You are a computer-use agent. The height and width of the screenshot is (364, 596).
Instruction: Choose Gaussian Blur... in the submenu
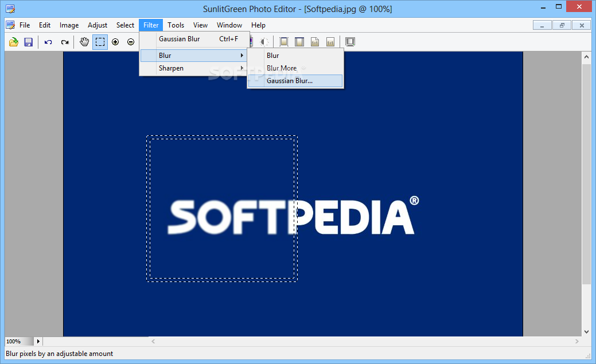[295, 81]
